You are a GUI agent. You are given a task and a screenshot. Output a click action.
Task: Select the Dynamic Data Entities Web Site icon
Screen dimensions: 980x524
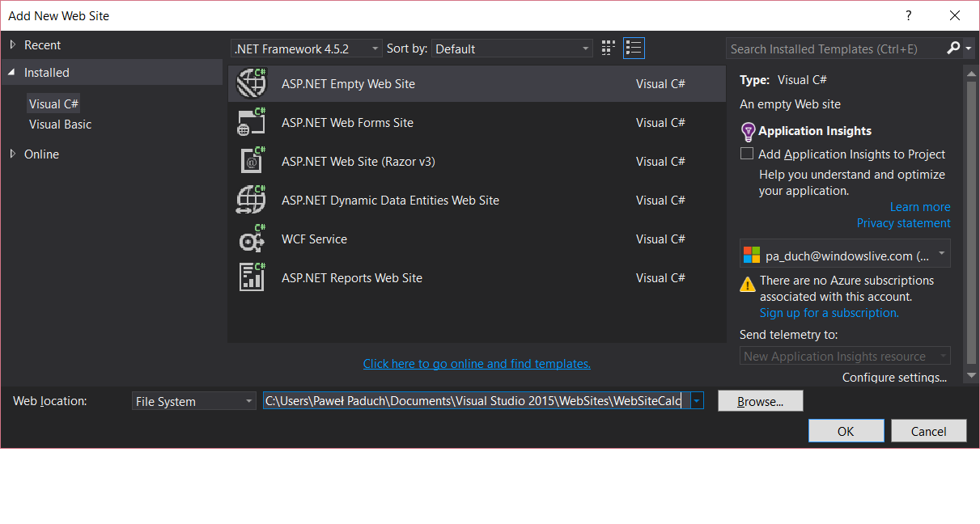click(252, 200)
